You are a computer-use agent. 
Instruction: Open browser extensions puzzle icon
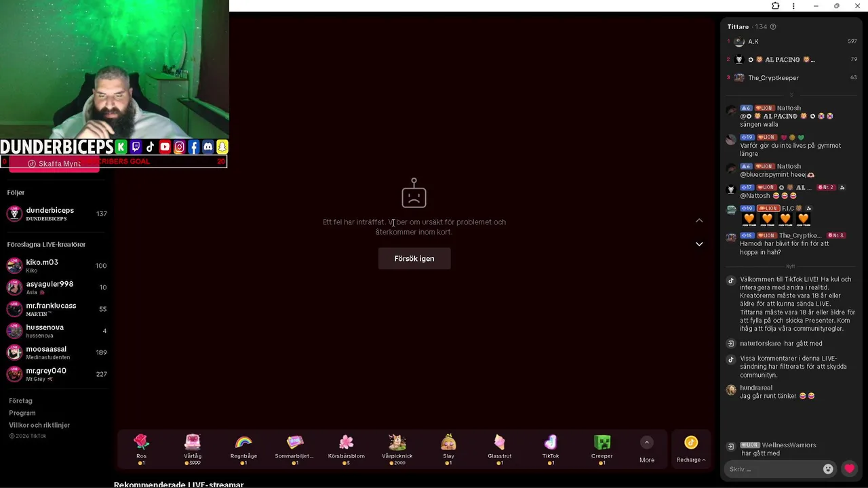pos(775,6)
